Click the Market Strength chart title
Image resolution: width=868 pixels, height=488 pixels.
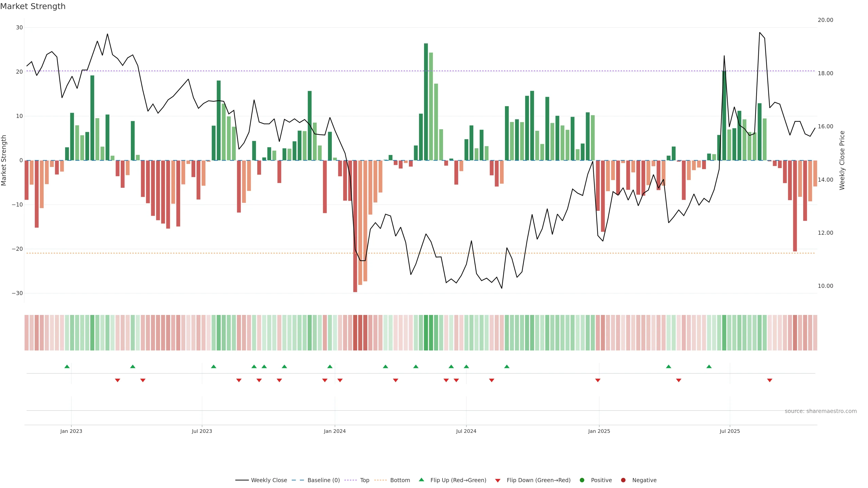tap(33, 6)
